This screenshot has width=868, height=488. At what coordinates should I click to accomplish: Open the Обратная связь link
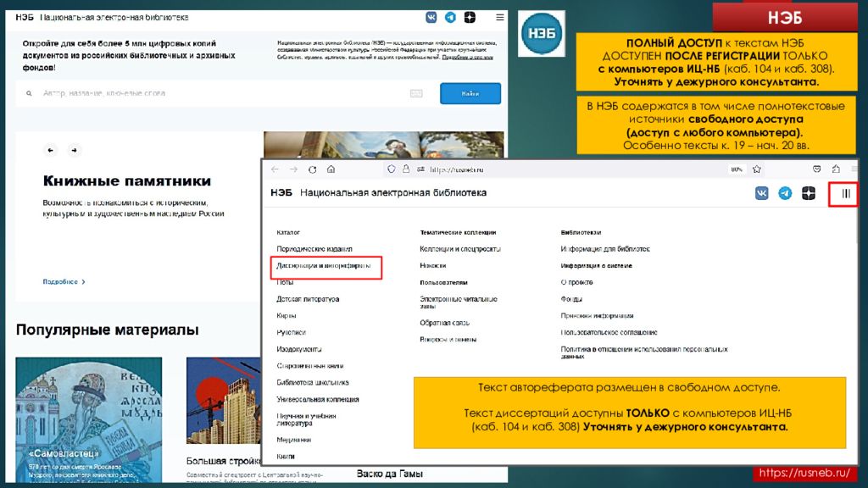[x=444, y=323]
